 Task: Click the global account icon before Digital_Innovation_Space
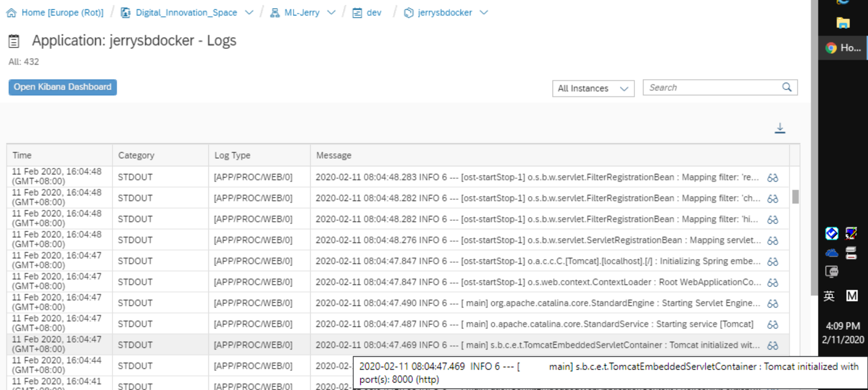(x=125, y=12)
